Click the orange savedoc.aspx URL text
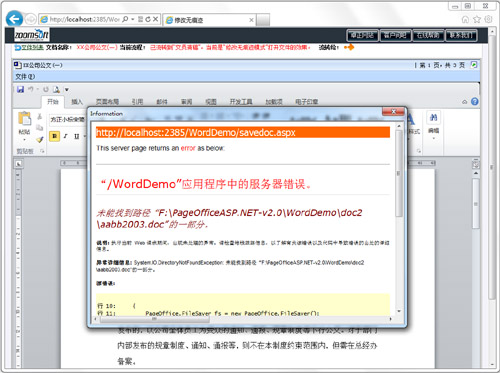Screen dimensions: 500x373 point(196,133)
